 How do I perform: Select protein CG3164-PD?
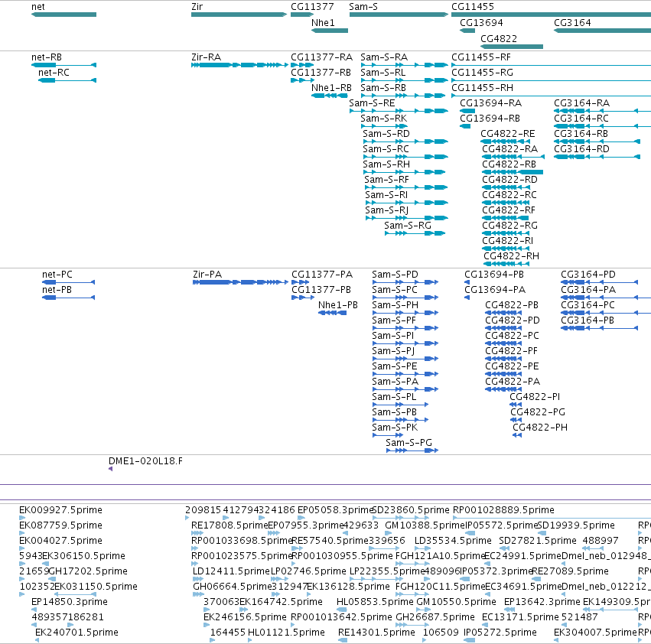[599, 282]
